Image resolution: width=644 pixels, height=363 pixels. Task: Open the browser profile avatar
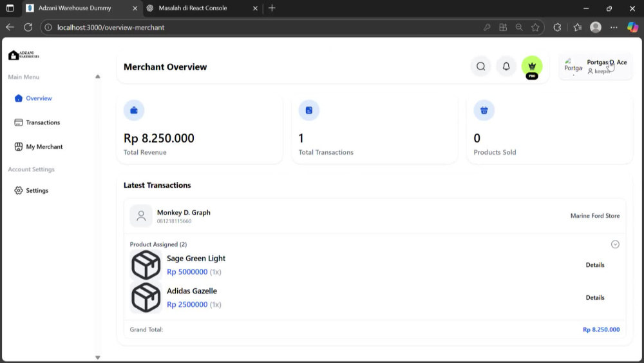pyautogui.click(x=596, y=27)
